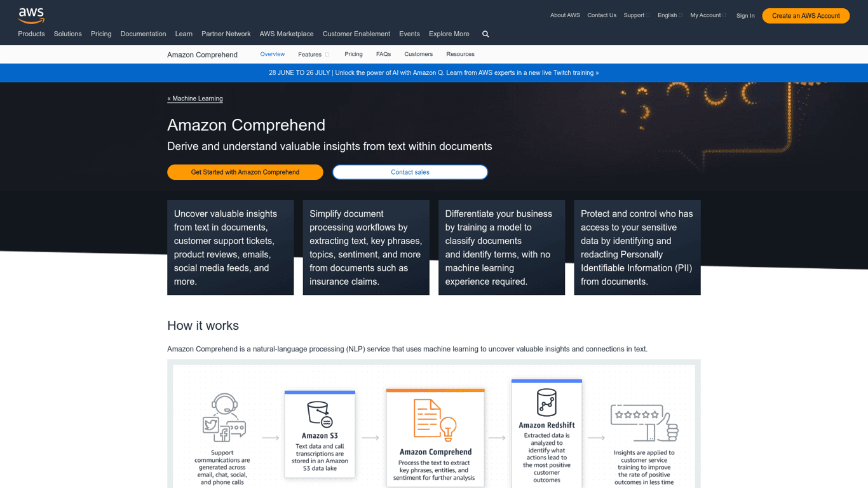This screenshot has width=868, height=488.
Task: Open the Explore More menu
Action: [x=449, y=34]
